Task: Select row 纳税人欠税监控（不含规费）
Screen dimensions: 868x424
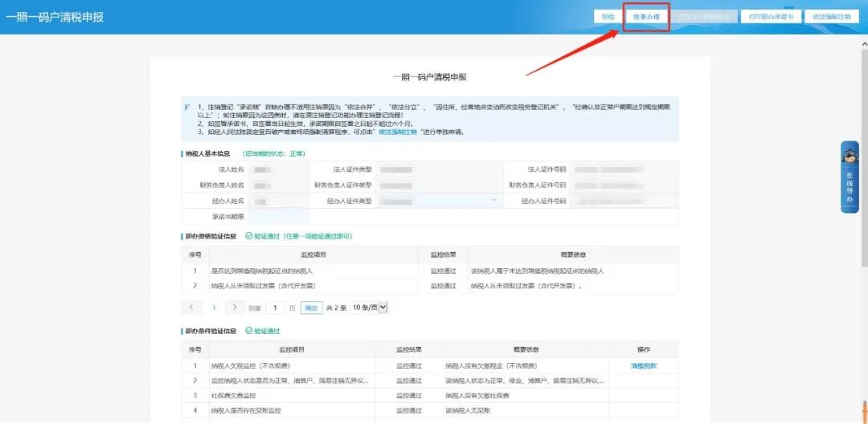Action: (429, 366)
